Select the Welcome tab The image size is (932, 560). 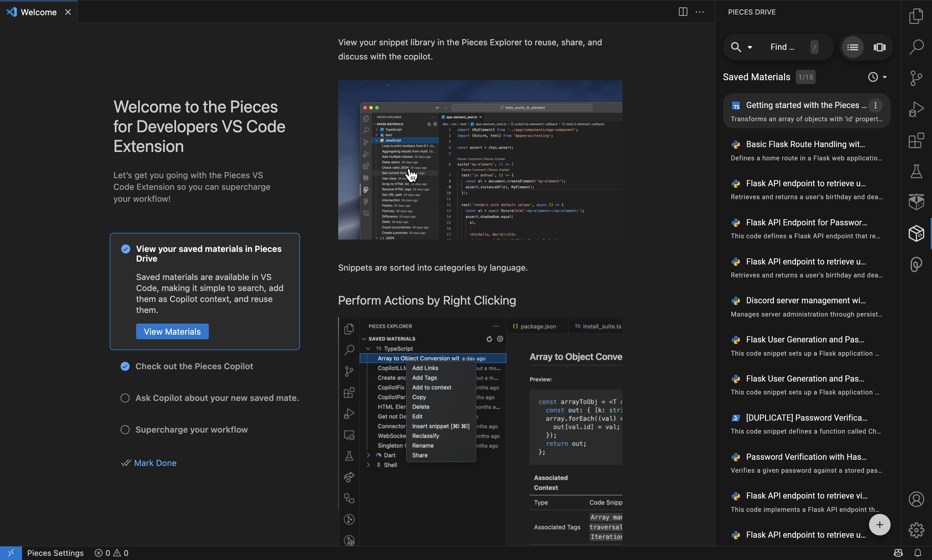point(39,12)
